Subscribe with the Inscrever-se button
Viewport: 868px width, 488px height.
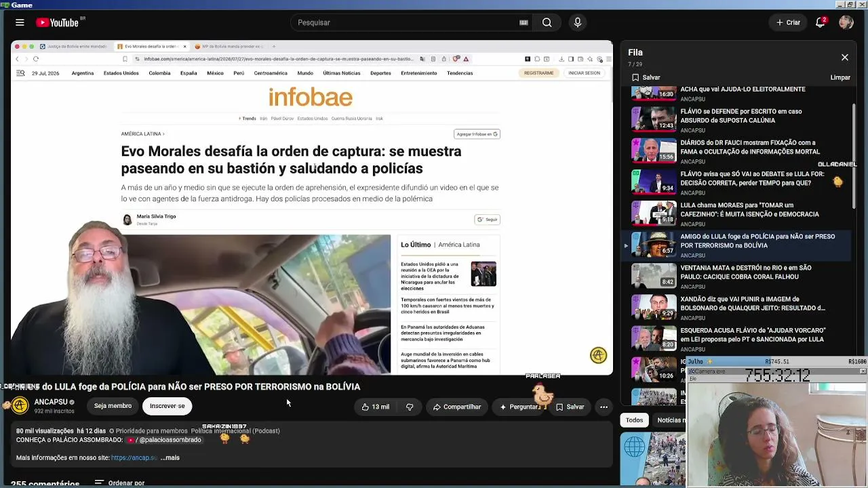point(167,406)
